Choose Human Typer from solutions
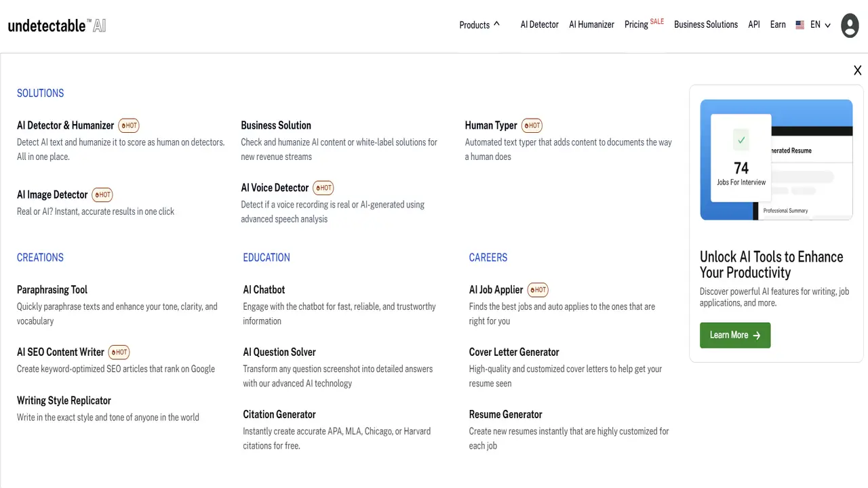The height and width of the screenshot is (488, 868). click(491, 125)
